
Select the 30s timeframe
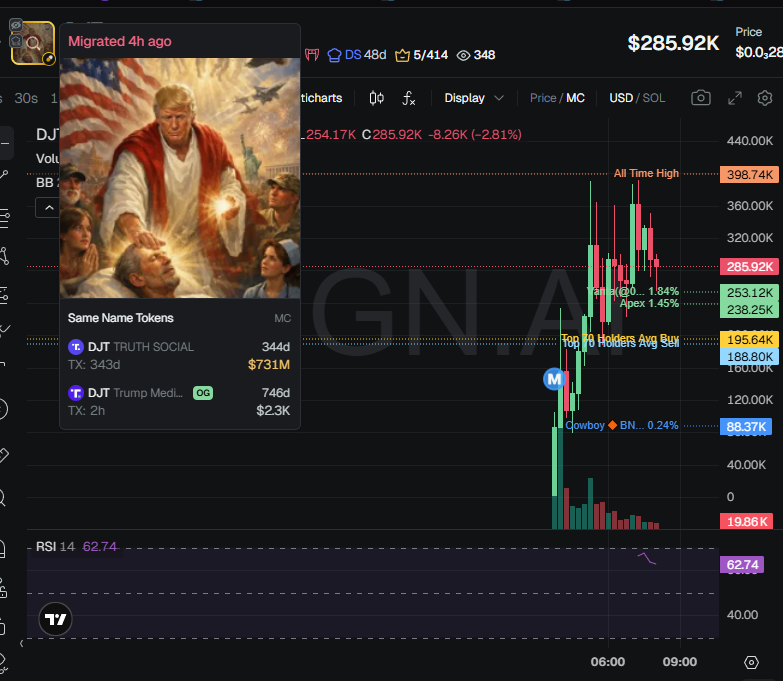tap(26, 98)
